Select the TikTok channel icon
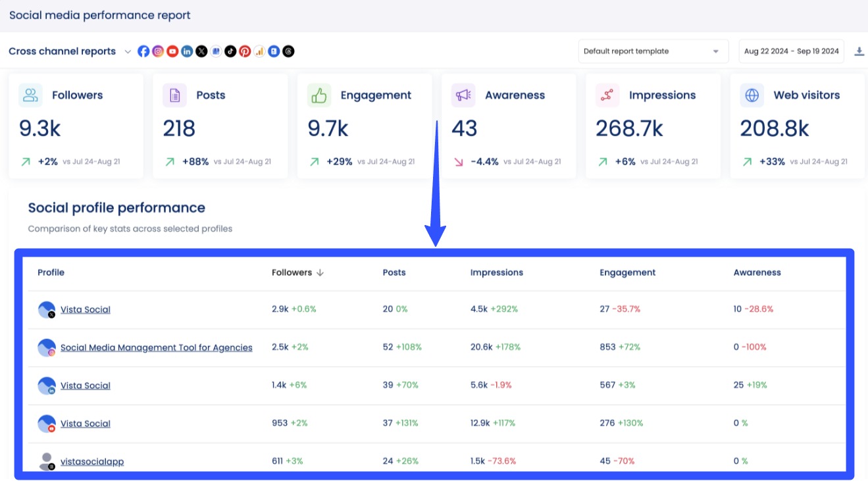This screenshot has width=868, height=481. (x=230, y=51)
